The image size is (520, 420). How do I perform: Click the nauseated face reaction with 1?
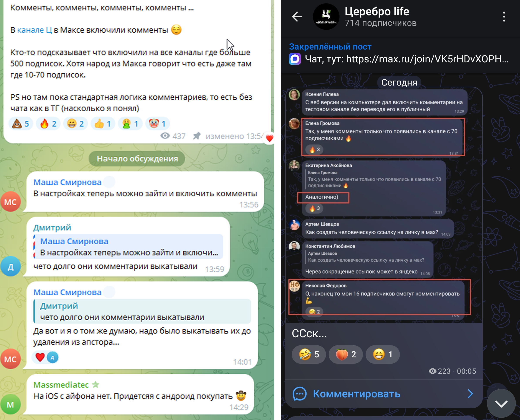(x=130, y=124)
